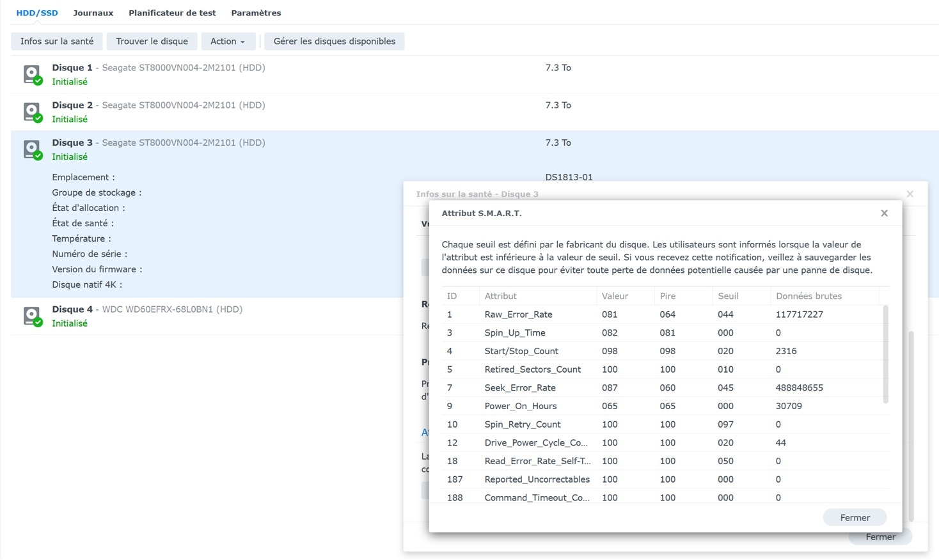Click raw data value 117717227
This screenshot has width=939, height=560.
click(x=799, y=315)
